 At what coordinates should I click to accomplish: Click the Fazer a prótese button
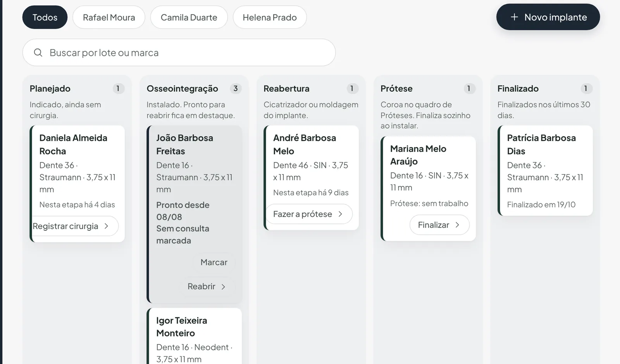pyautogui.click(x=309, y=214)
